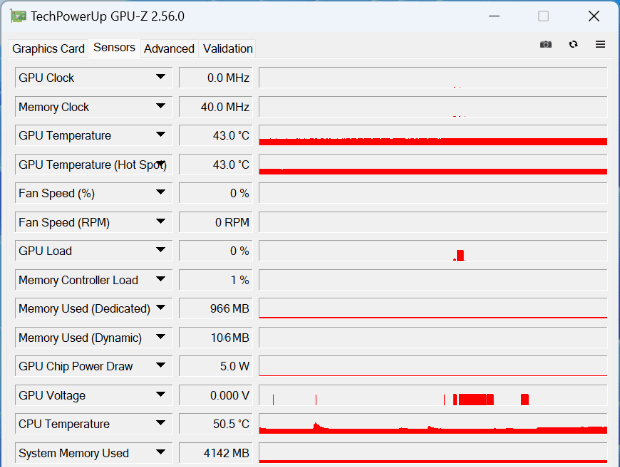Viewport: 620px width, 467px height.
Task: Click the 40.0 MHz Memory Clock value
Action: pos(215,107)
